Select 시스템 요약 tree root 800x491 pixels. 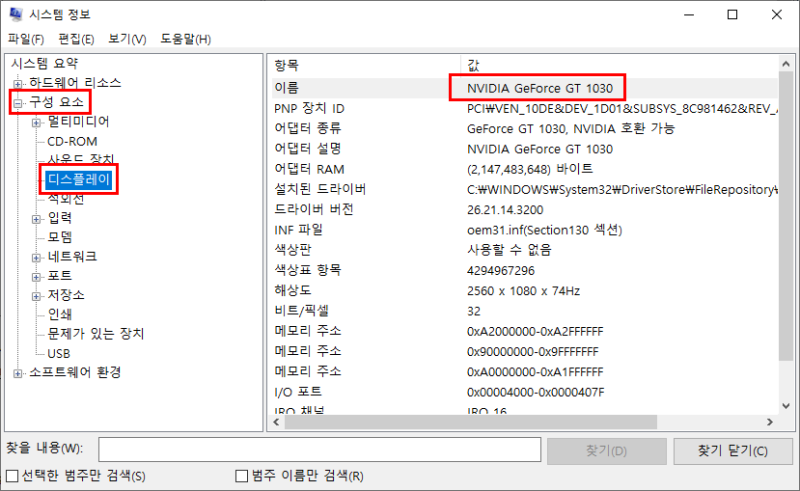click(44, 63)
